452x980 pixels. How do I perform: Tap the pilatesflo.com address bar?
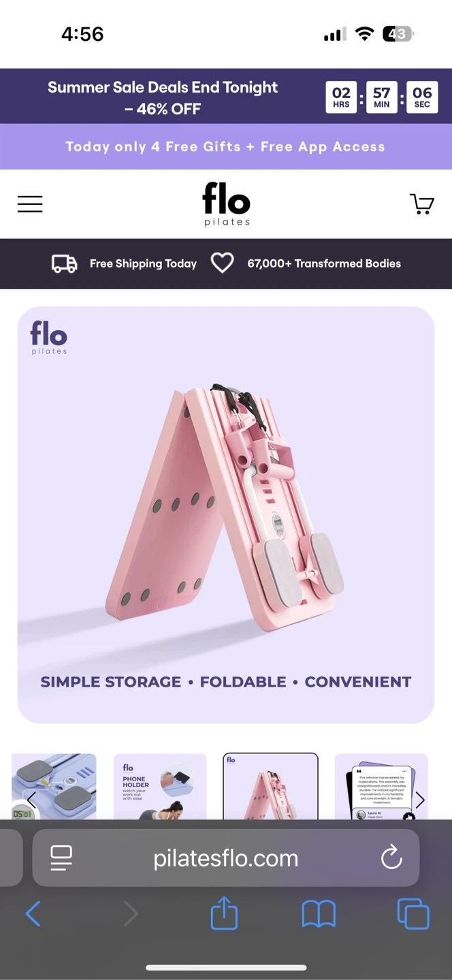(226, 858)
